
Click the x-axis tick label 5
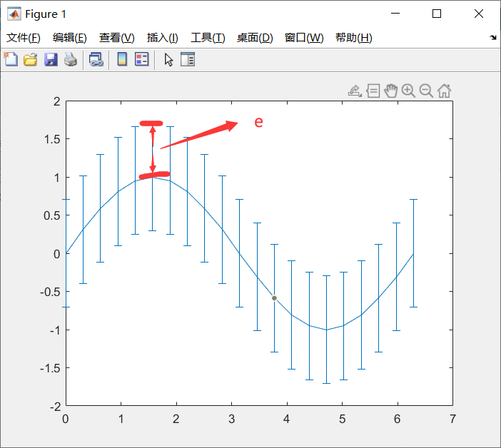(x=342, y=419)
